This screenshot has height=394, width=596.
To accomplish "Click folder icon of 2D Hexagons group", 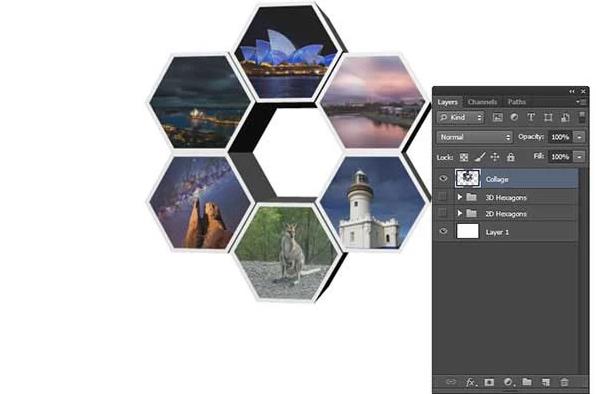I will (x=471, y=213).
